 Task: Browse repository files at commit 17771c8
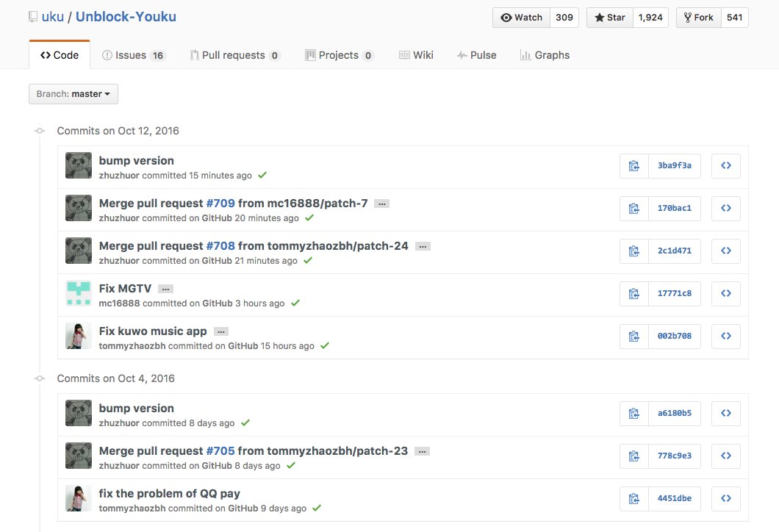point(726,294)
